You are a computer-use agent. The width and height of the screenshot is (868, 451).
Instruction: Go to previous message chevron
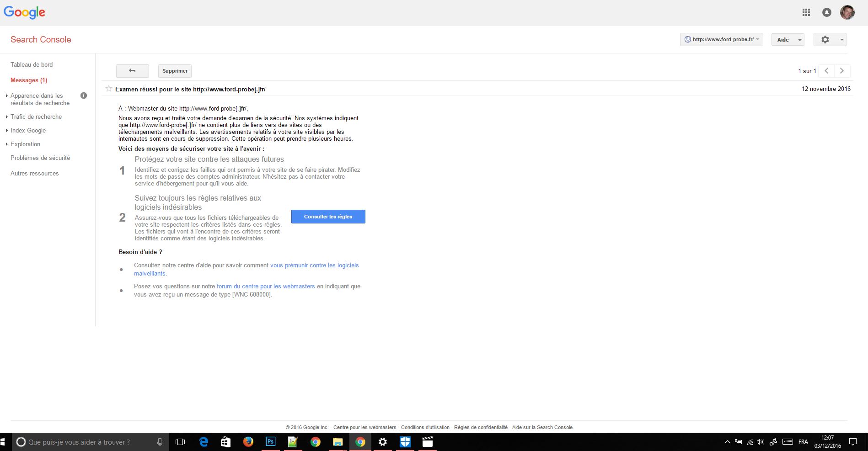click(826, 71)
